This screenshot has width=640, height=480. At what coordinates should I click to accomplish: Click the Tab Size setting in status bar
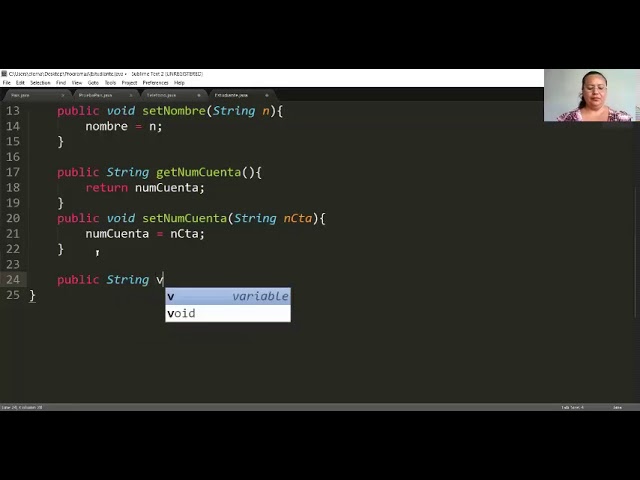pos(572,407)
